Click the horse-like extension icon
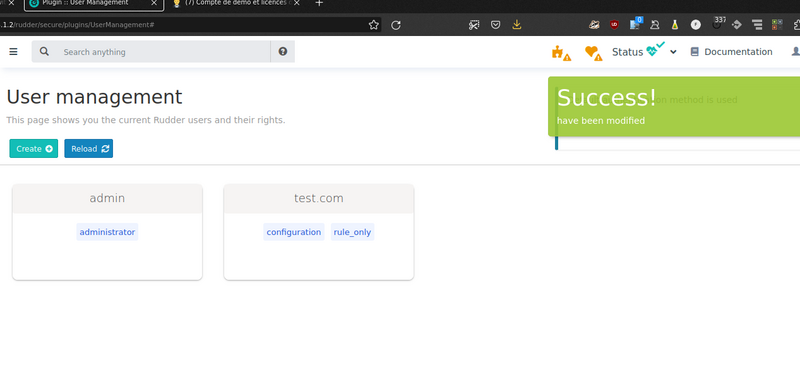800x367 pixels. click(x=655, y=25)
